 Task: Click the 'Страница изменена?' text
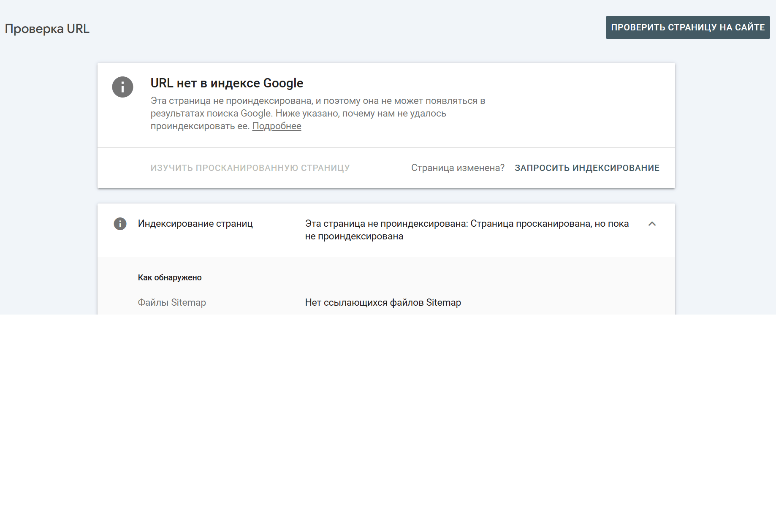tap(458, 168)
